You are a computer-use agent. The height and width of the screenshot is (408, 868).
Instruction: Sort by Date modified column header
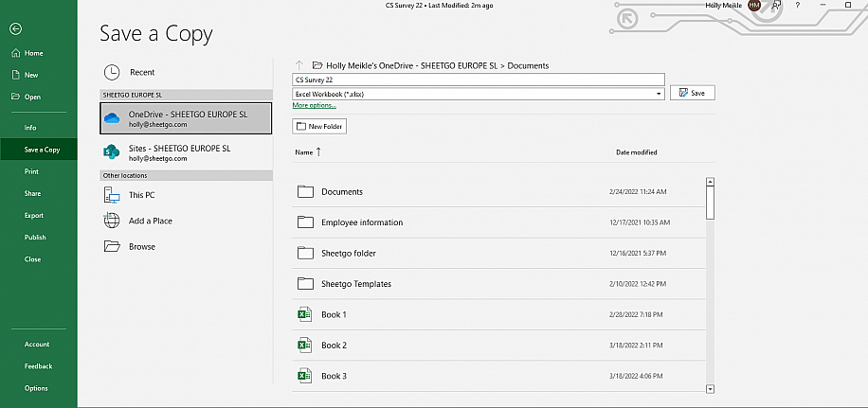pos(637,152)
